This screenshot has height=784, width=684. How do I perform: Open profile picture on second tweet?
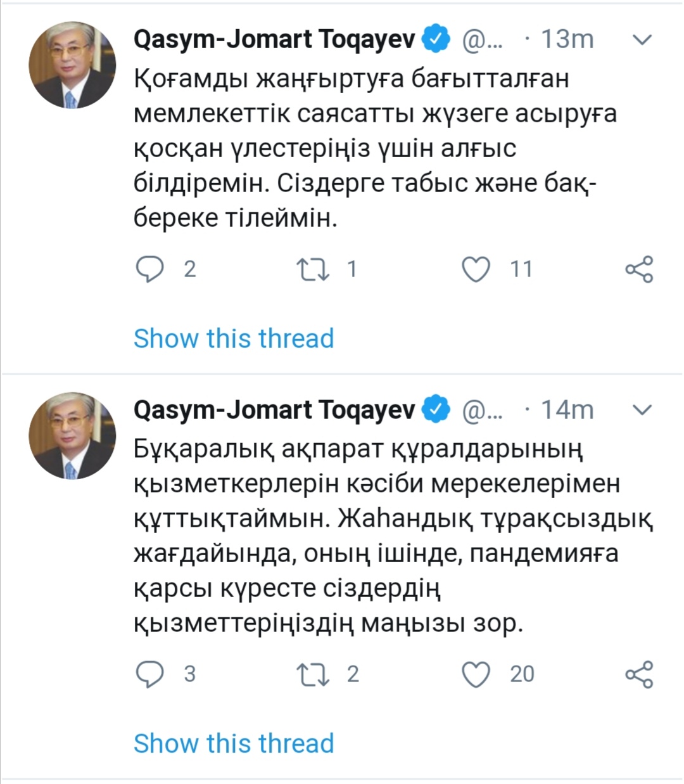[72, 436]
